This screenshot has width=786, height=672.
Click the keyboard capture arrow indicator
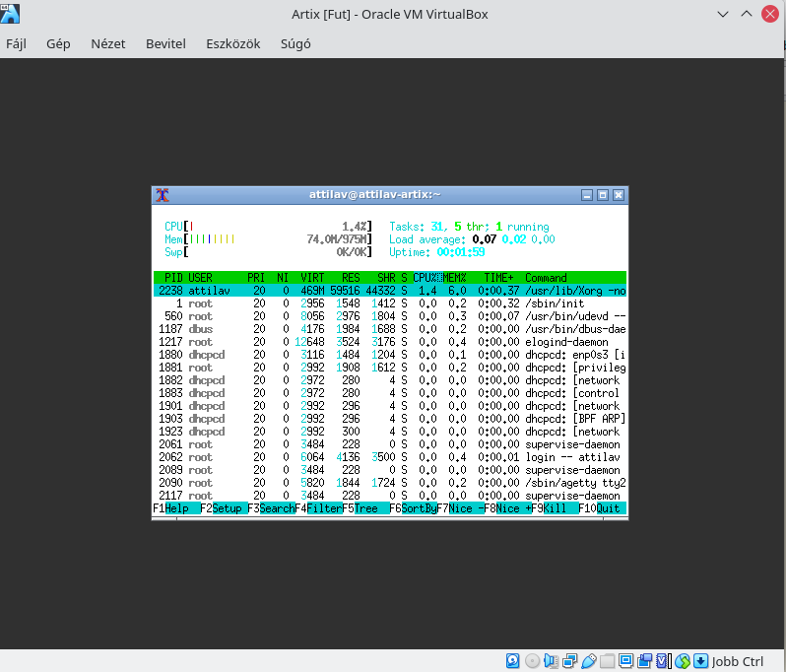pos(700,661)
